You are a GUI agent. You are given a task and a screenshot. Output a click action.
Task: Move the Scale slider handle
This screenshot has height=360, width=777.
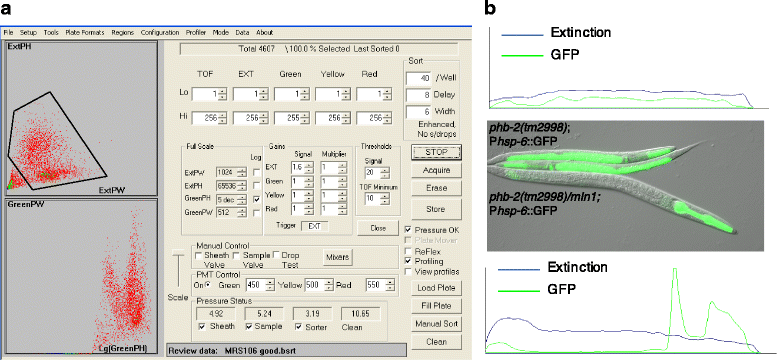[177, 254]
